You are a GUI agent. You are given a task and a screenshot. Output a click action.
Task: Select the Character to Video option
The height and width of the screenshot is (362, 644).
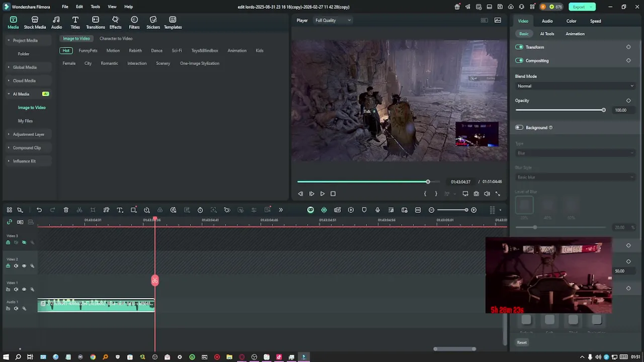[116, 38]
